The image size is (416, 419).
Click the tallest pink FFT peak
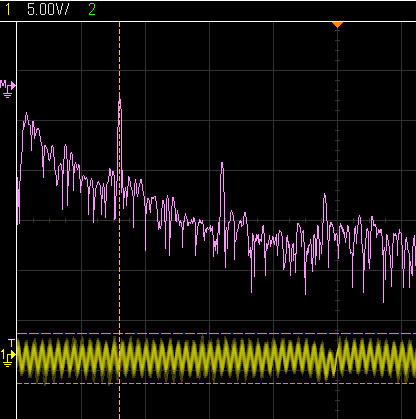tap(120, 100)
